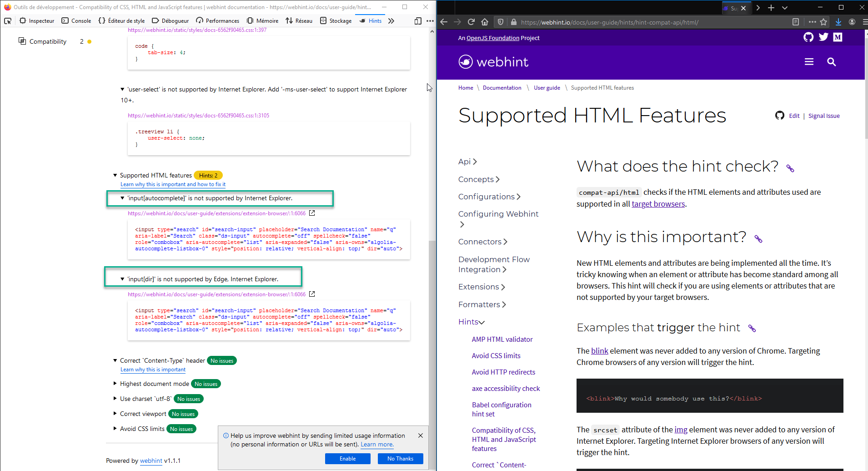Image resolution: width=868 pixels, height=471 pixels.
Task: Open docs CSS link ending 1:3105
Action: pyautogui.click(x=198, y=116)
